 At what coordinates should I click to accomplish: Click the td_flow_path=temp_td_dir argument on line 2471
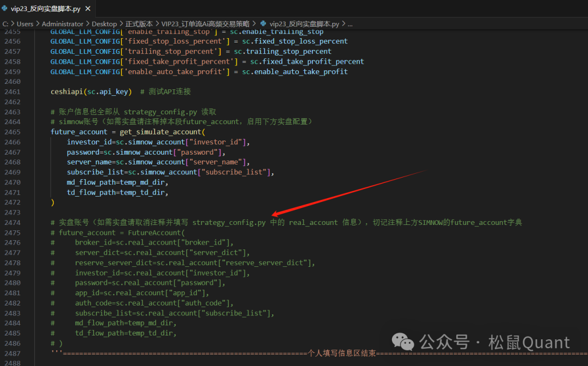[117, 192]
